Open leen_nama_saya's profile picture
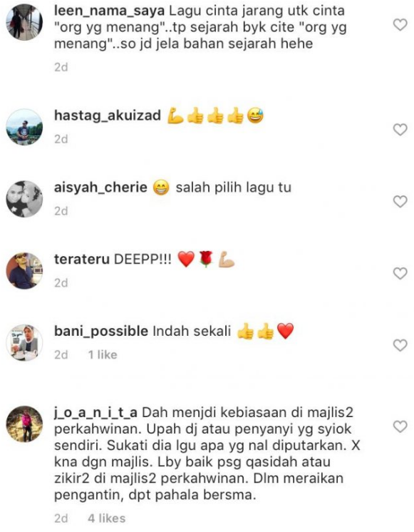This screenshot has height=532, width=414. click(24, 22)
